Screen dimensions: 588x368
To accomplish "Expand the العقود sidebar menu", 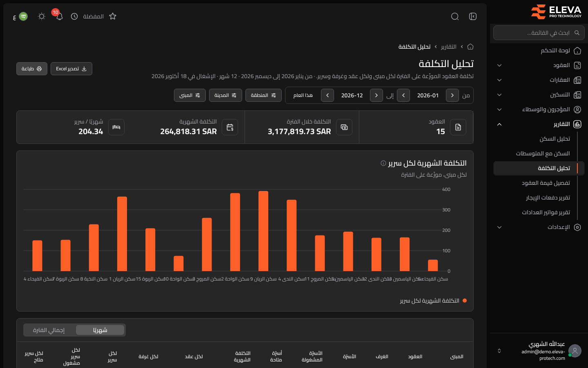I will click(x=539, y=65).
